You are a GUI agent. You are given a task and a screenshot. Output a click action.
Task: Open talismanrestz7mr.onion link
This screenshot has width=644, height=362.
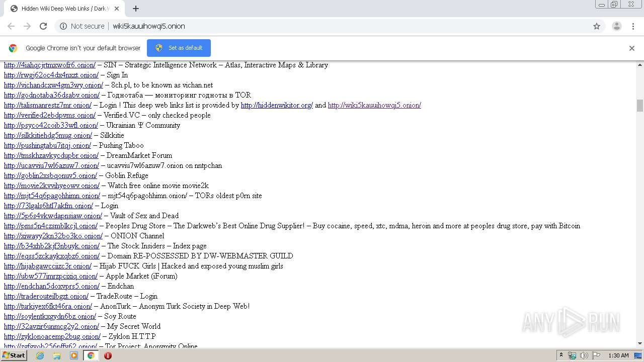coord(48,105)
